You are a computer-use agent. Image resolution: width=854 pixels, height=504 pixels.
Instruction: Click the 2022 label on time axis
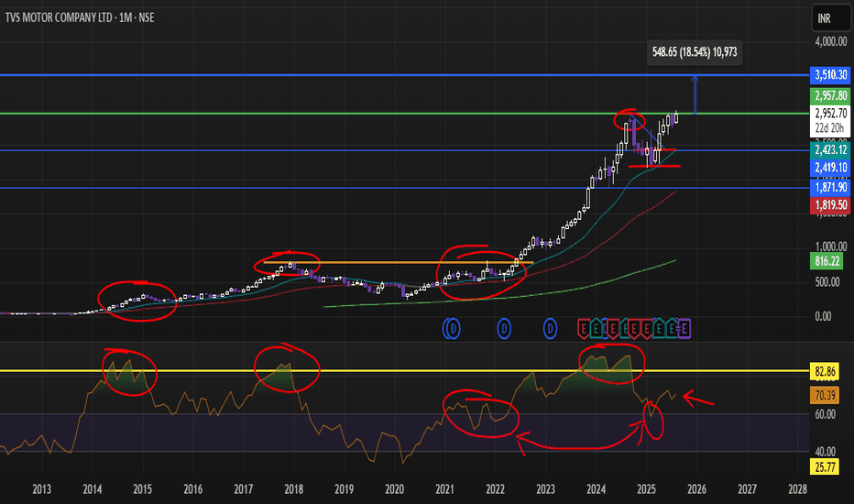495,489
